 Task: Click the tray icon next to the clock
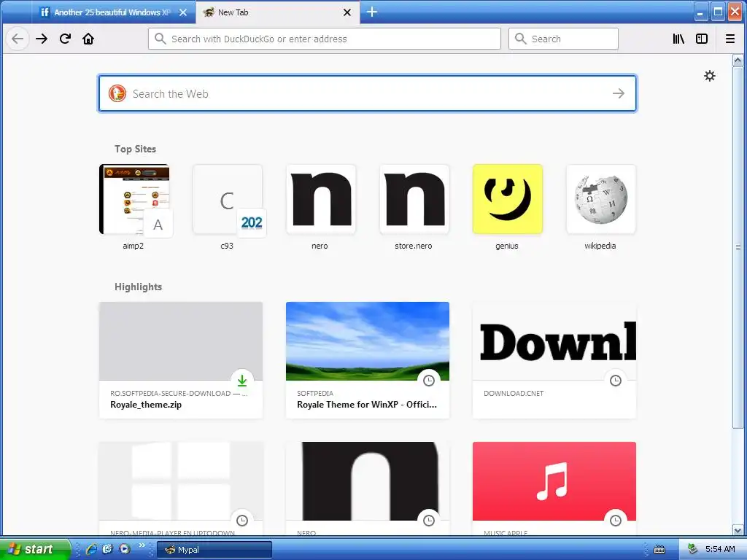692,549
